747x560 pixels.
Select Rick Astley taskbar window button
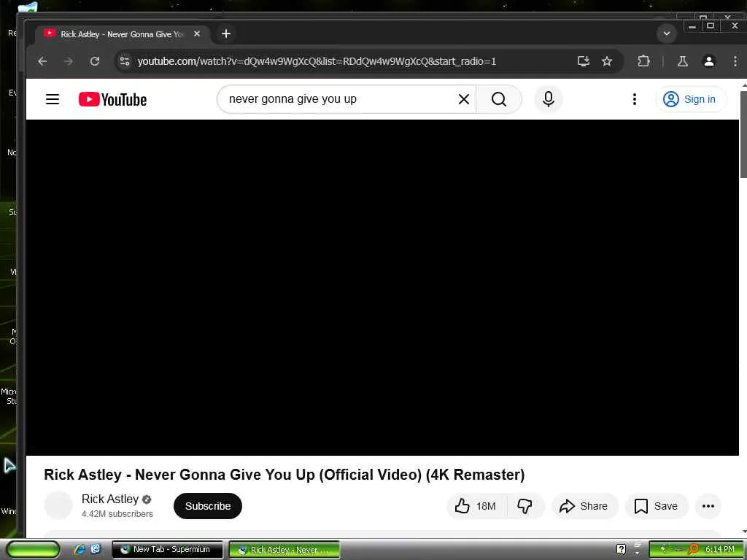(285, 550)
